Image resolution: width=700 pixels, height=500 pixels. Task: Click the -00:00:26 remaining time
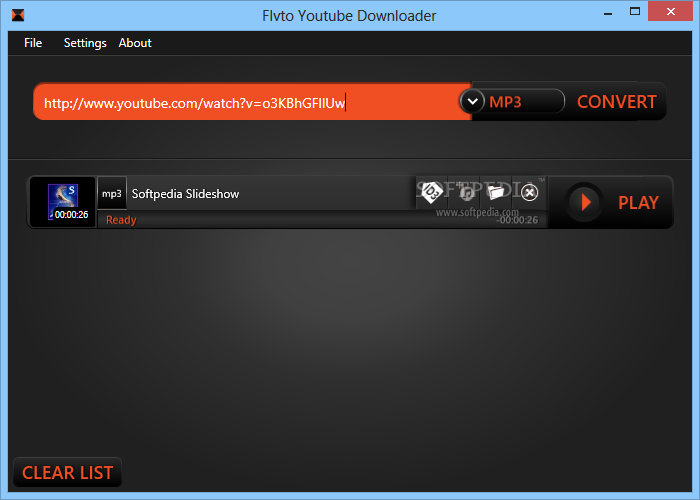point(517,220)
